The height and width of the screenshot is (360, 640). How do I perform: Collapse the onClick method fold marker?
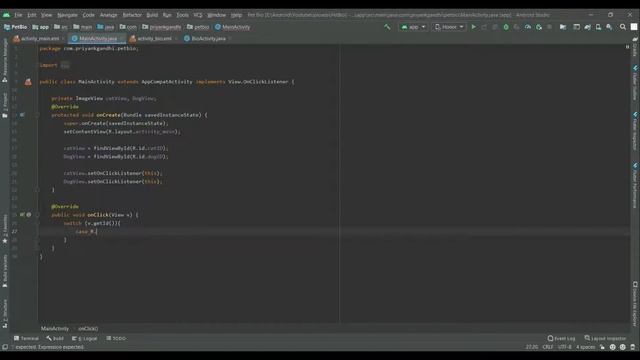[37, 215]
